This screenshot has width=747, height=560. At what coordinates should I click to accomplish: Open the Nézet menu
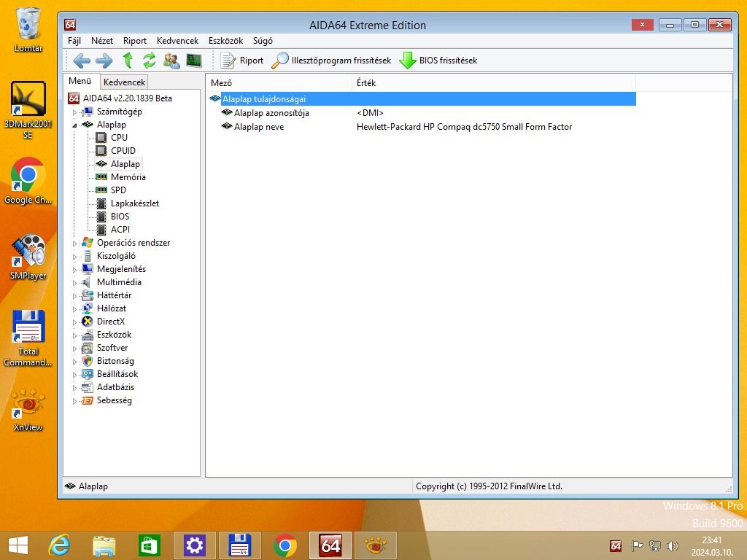(x=102, y=41)
